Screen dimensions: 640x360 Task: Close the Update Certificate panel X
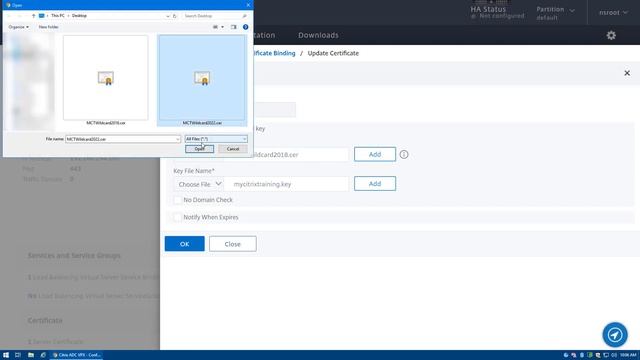(x=627, y=73)
